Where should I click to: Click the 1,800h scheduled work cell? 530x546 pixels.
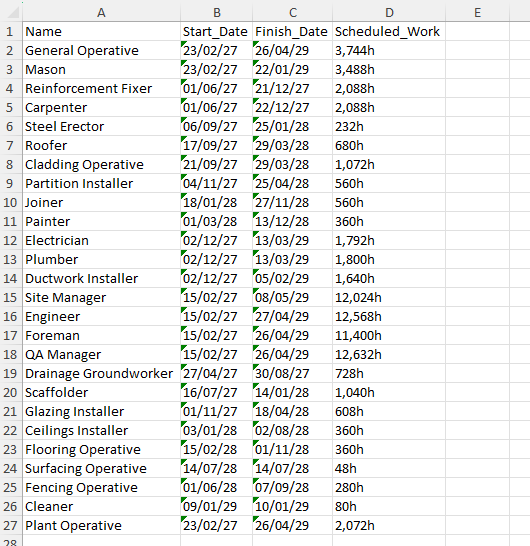389,259
